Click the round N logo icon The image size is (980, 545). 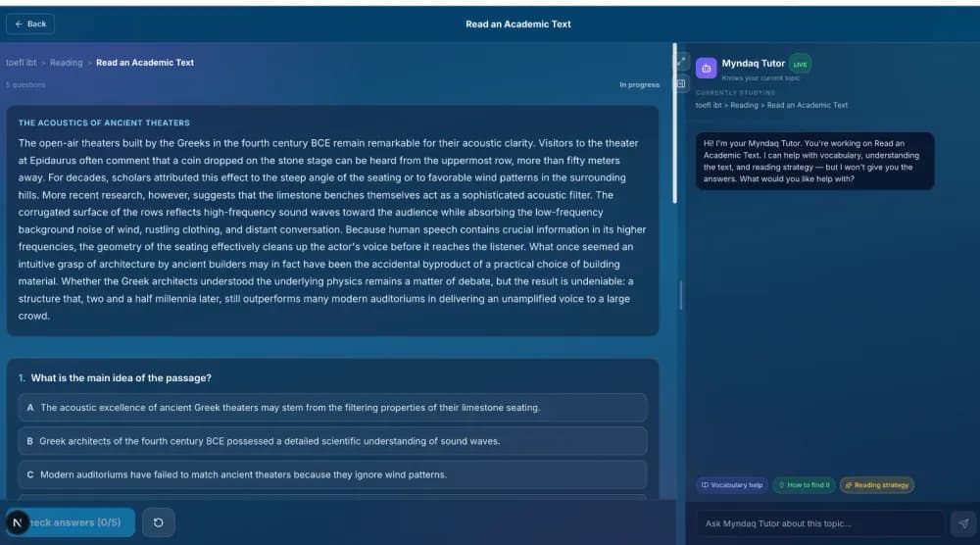coord(18,522)
